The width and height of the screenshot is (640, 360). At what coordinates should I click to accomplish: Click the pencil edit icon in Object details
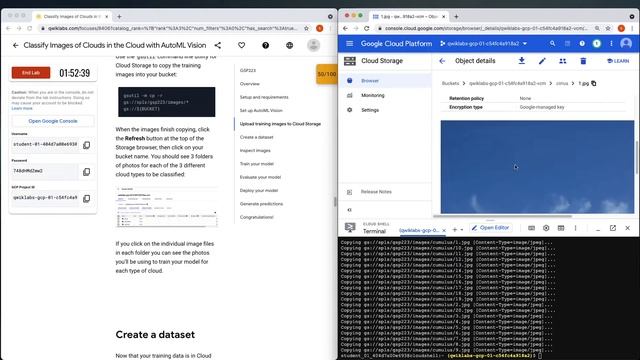pos(542,61)
